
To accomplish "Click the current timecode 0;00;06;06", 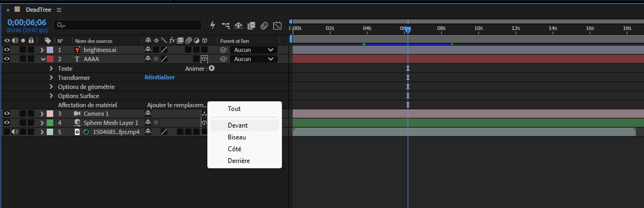I will pyautogui.click(x=27, y=23).
